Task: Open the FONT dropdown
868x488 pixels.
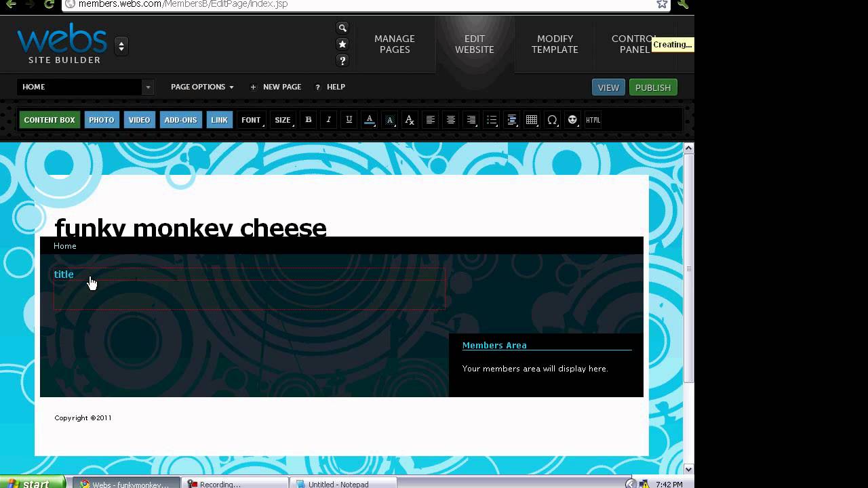Action: 252,120
